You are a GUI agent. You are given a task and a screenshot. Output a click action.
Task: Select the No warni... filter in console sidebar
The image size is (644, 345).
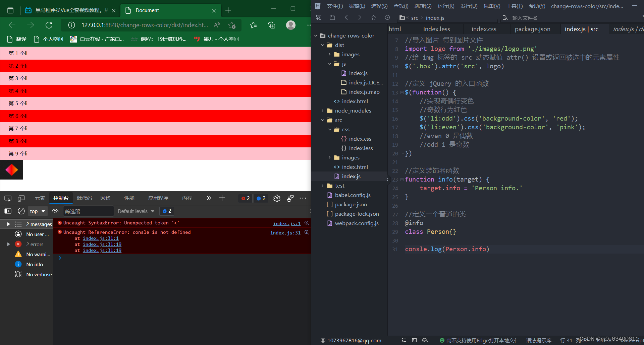click(33, 254)
